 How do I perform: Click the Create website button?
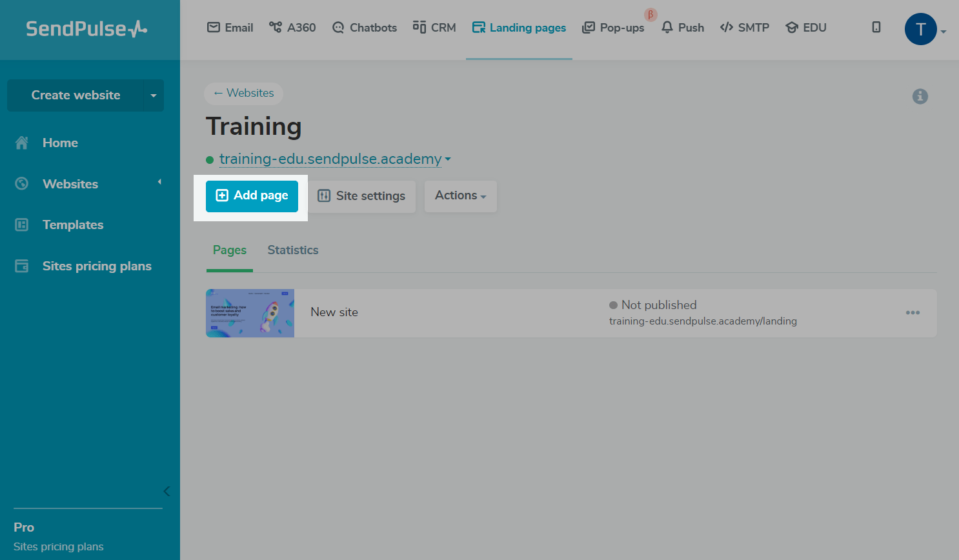click(x=76, y=95)
